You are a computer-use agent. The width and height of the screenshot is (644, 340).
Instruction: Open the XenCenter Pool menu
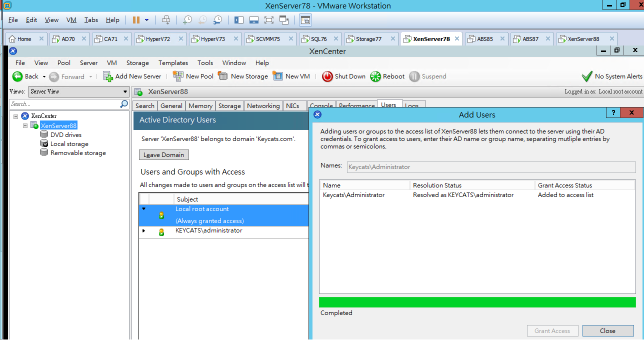[x=64, y=63]
